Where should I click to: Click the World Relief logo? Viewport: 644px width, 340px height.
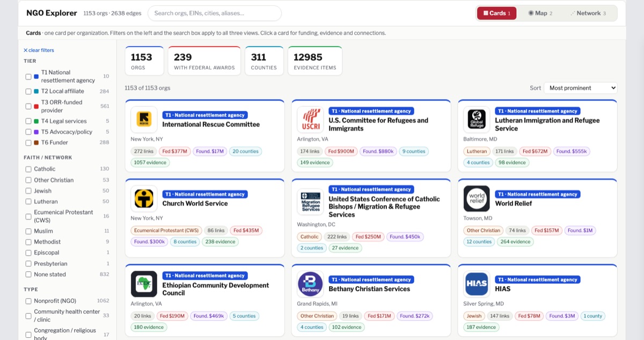point(477,199)
